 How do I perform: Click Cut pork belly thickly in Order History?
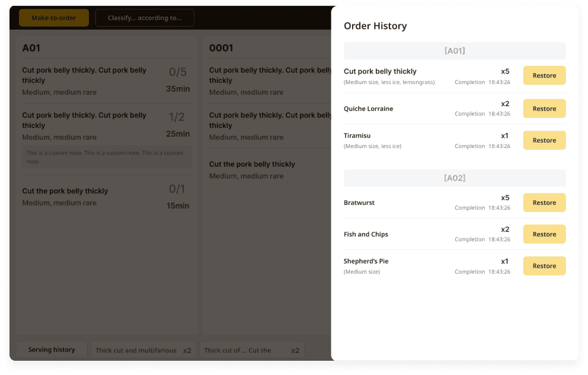click(x=380, y=71)
